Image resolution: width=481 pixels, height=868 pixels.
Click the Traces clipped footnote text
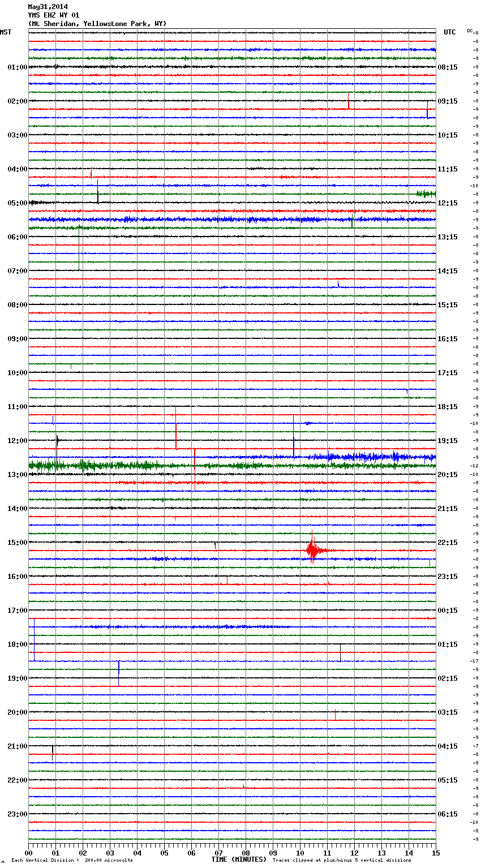342,860
